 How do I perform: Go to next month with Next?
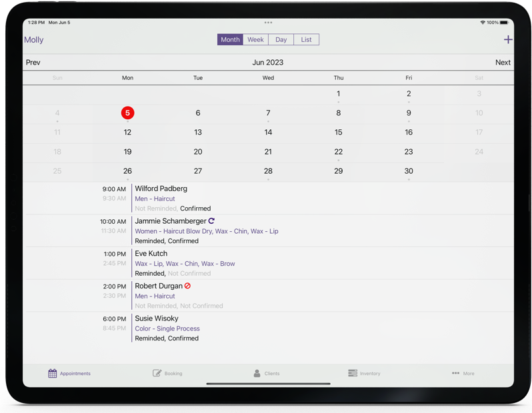[x=503, y=63]
